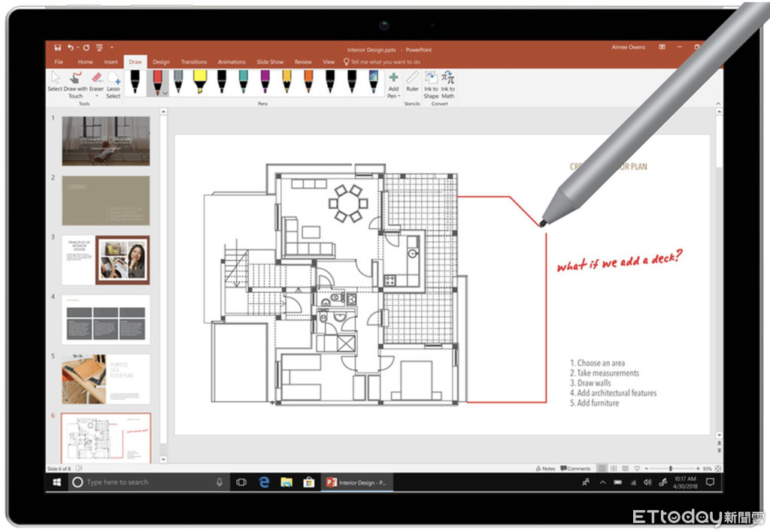770x532 pixels.
Task: Undo the last action
Action: tap(70, 47)
